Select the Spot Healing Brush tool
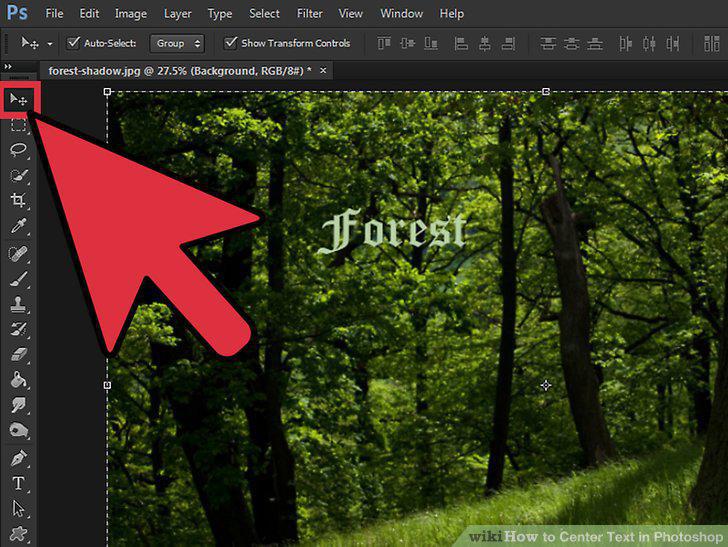 pos(19,254)
